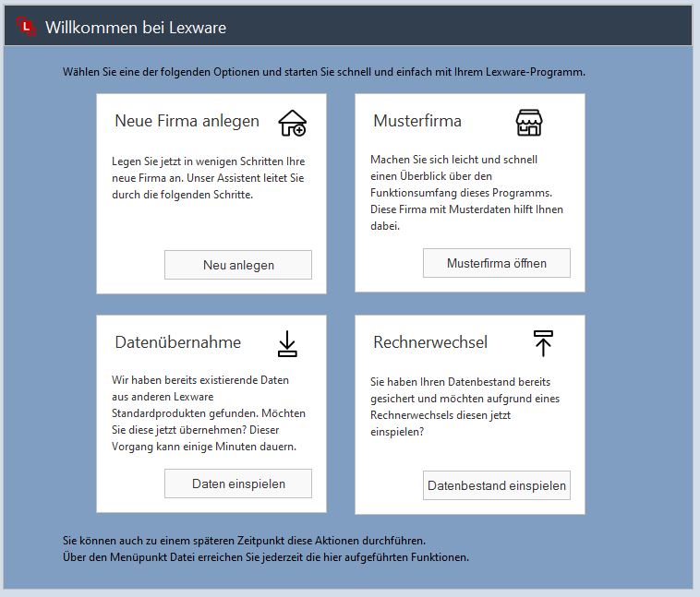
Task: Click the Willkommen bei Lexware title text
Action: click(x=136, y=27)
